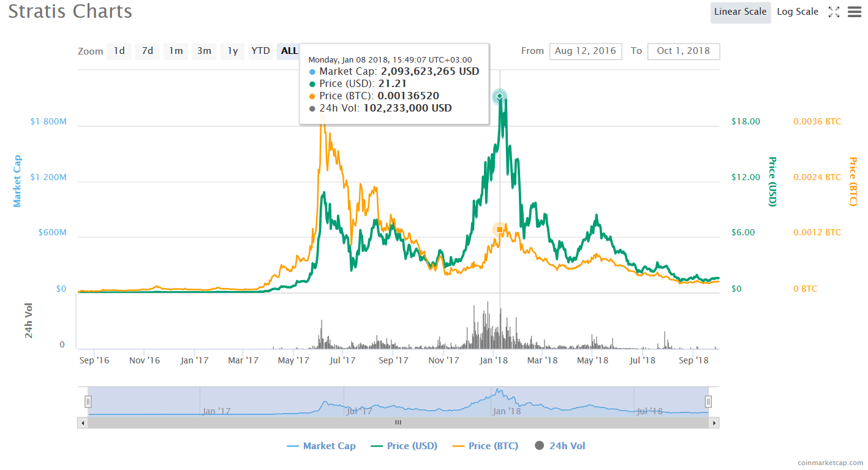Toggle Price (USD) series in legend

click(404, 446)
